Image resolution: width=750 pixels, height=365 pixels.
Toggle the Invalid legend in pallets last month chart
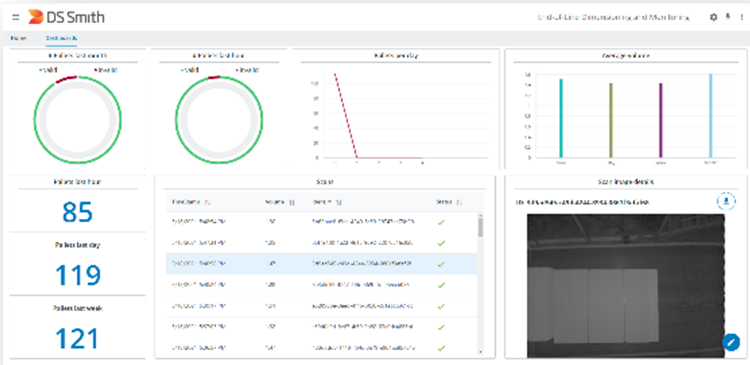tap(106, 70)
